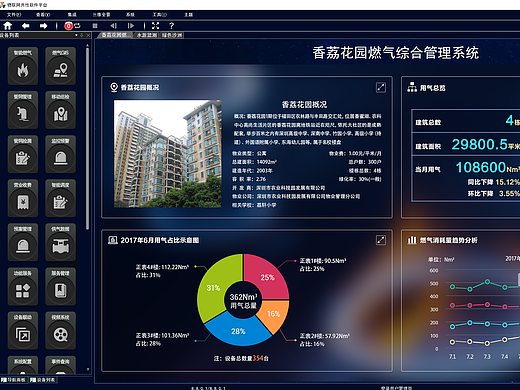Switch to the 水源监测 tab
The height and width of the screenshot is (390, 520).
tap(147, 35)
